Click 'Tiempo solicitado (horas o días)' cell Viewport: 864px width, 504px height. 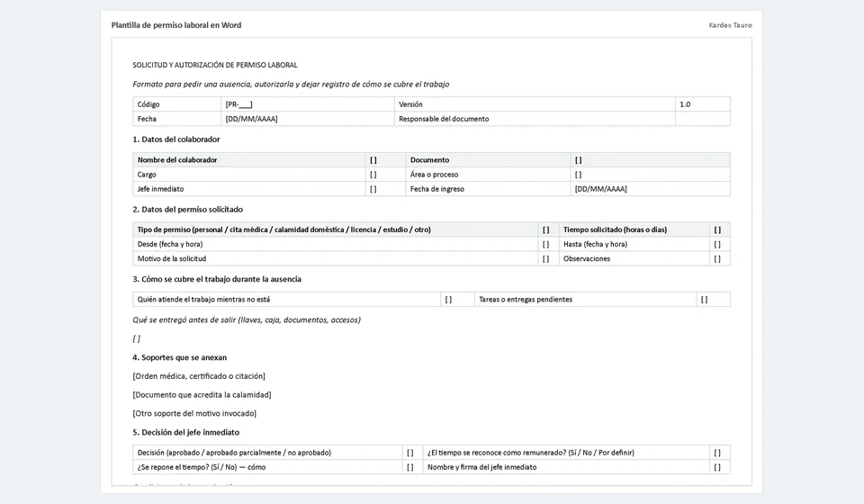tap(634, 229)
